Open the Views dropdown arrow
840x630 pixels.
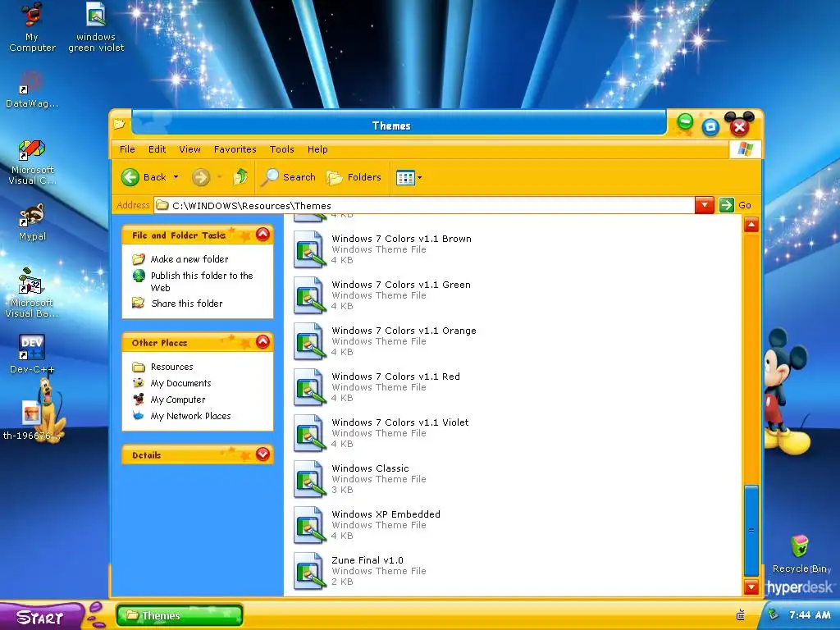419,177
